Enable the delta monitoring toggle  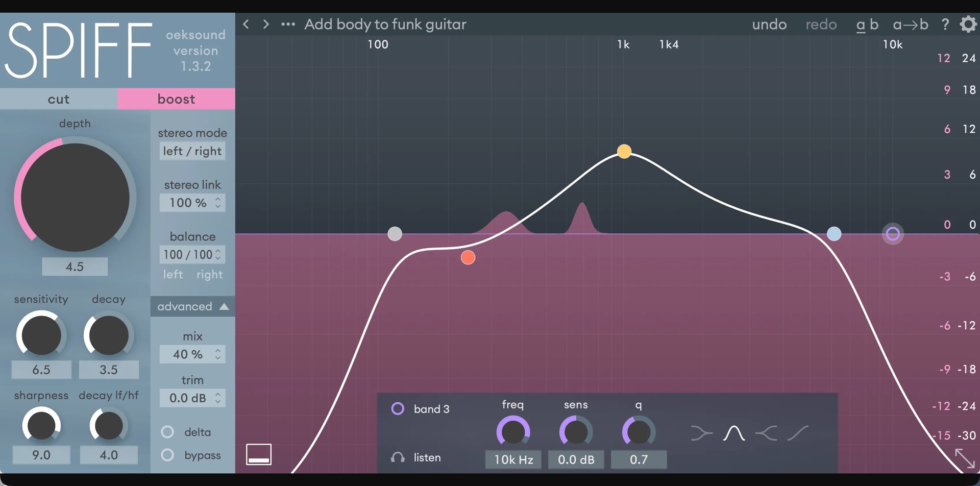point(167,432)
